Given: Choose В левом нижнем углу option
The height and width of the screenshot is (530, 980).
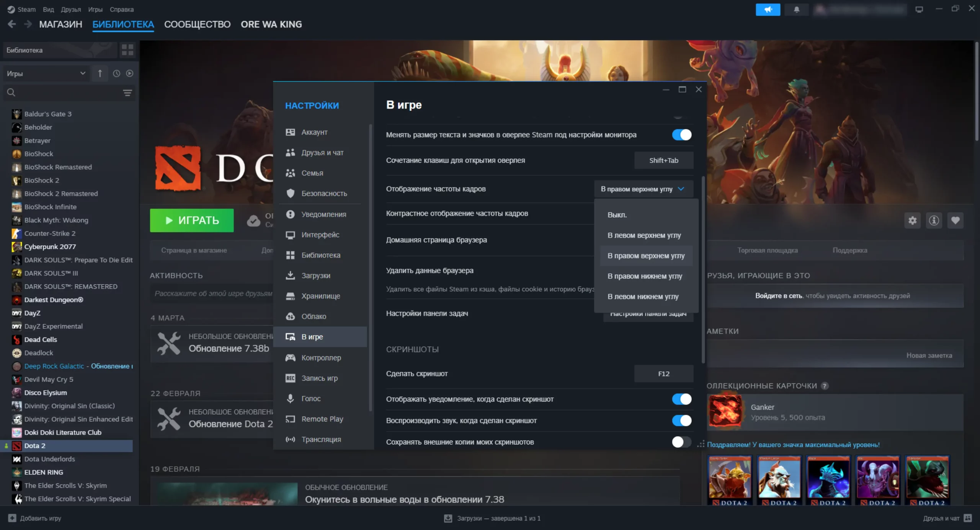Looking at the screenshot, I should (643, 297).
